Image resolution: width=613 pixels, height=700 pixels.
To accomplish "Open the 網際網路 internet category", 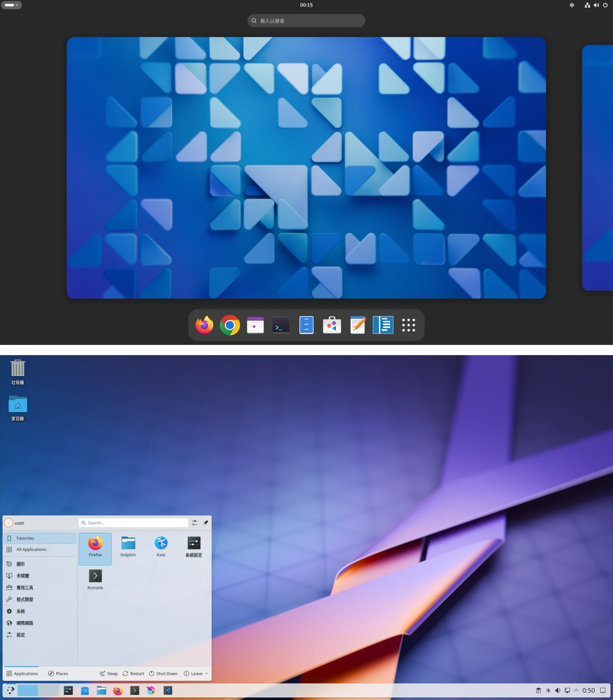I will [x=40, y=623].
